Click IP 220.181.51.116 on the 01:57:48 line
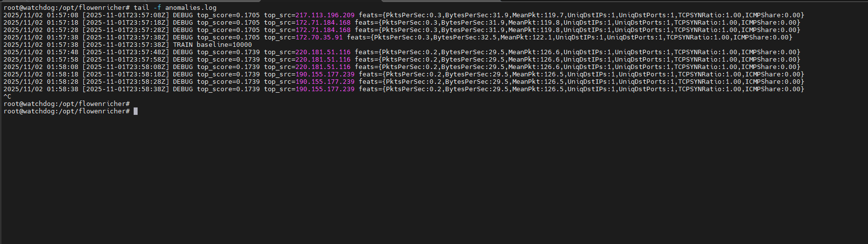This screenshot has height=244, width=868. tap(323, 52)
